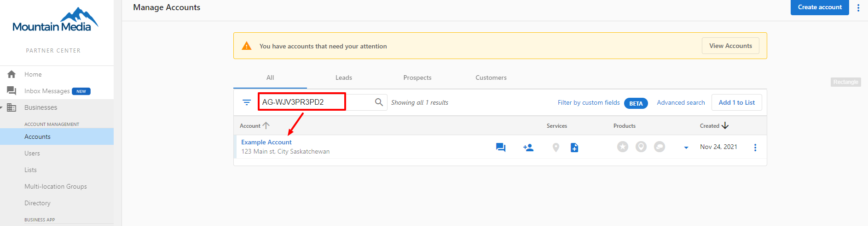The height and width of the screenshot is (226, 868).
Task: Open the filter list icon
Action: (x=247, y=102)
